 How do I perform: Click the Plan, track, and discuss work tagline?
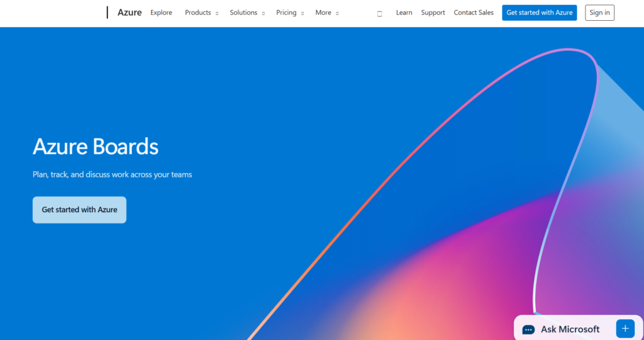(x=112, y=174)
